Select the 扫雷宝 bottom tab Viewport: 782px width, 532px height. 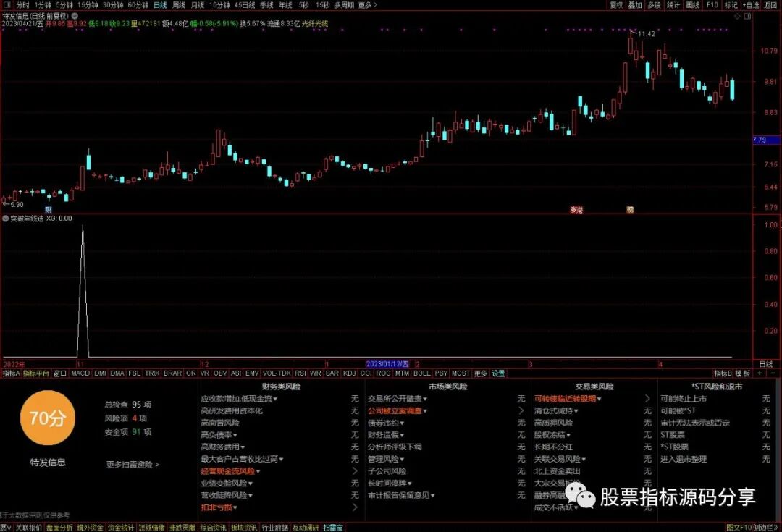coord(333,528)
